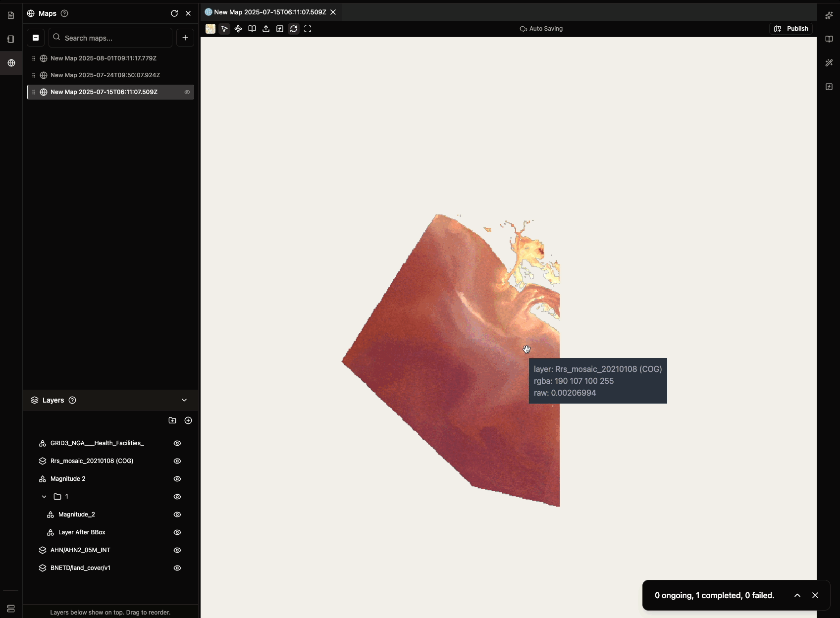Hide the Layer After BBox layer
The height and width of the screenshot is (618, 840).
(x=177, y=532)
